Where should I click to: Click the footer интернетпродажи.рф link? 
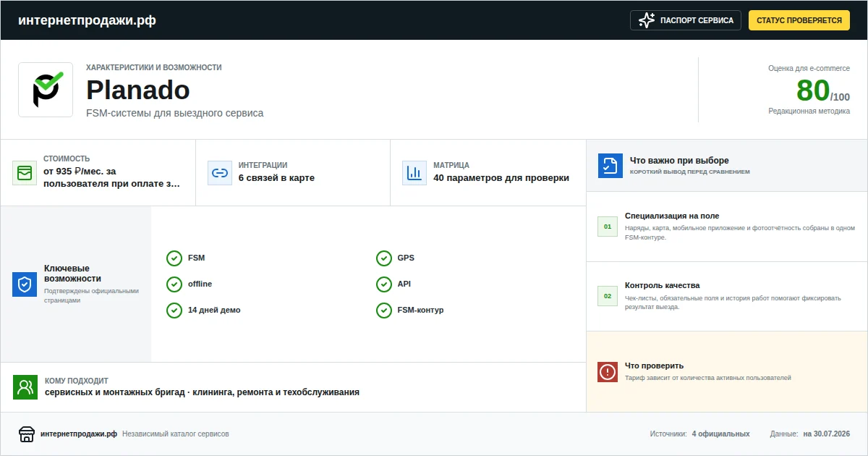79,434
